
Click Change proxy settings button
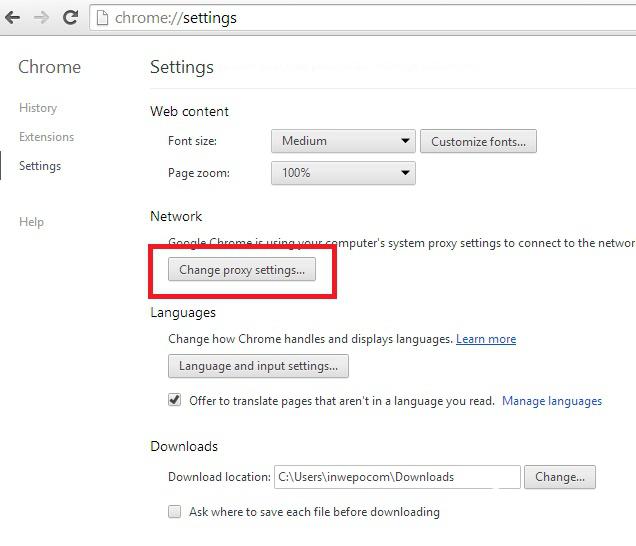click(241, 270)
